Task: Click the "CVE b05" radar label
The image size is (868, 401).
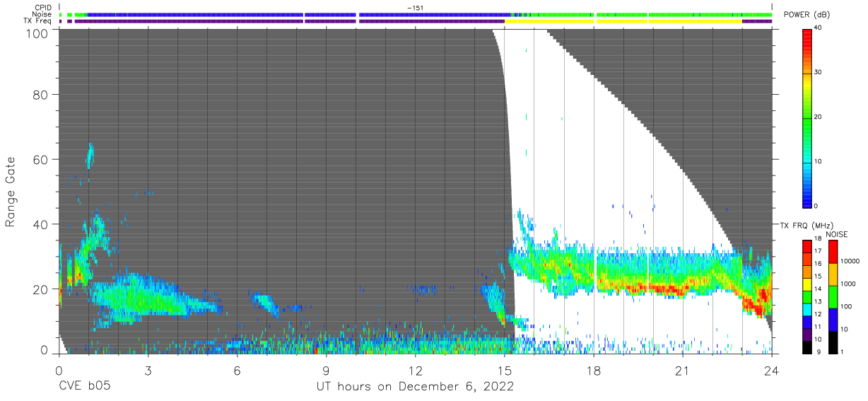Action: tap(84, 387)
